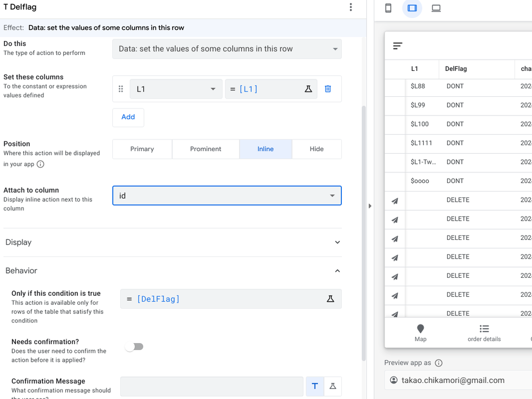532x399 pixels.
Task: Select the $L99 table cell
Action: coord(418,105)
